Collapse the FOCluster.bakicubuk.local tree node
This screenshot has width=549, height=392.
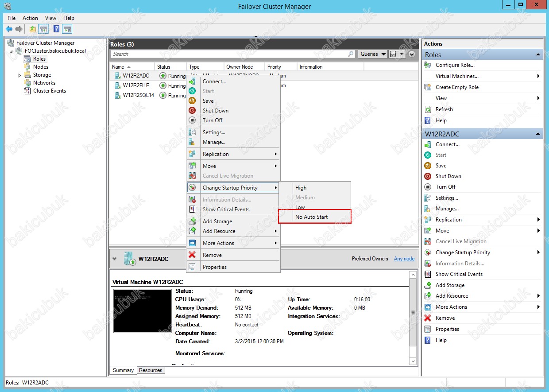12,51
